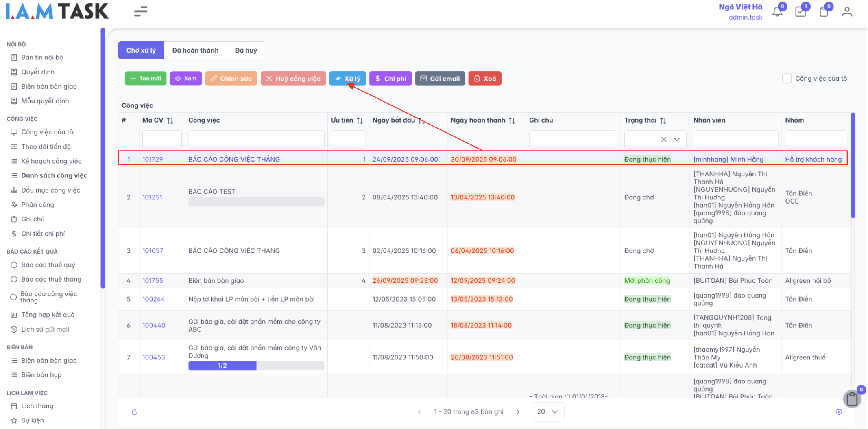This screenshot has height=429, width=868.
Task: Switch to the Đã huỷ tab
Action: point(246,50)
